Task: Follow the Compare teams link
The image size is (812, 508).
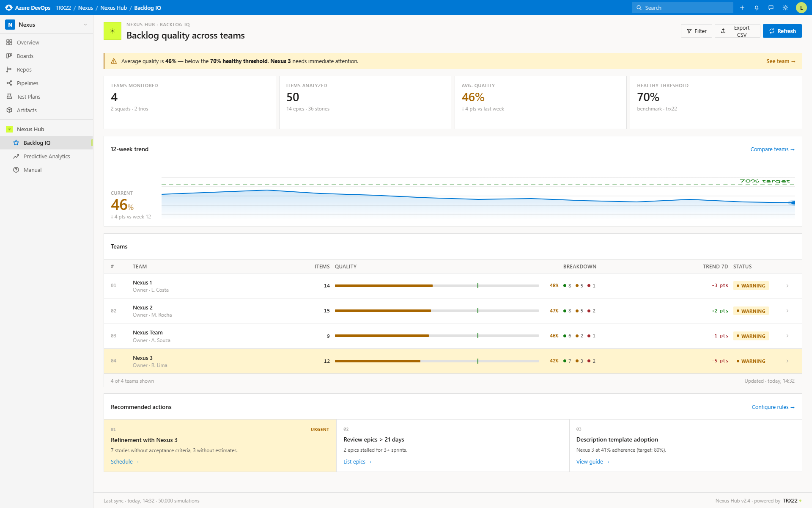Action: (772, 149)
